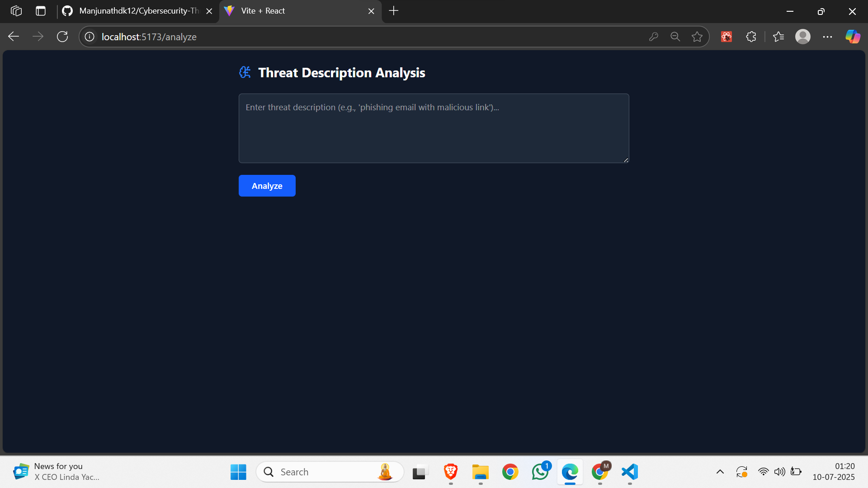868x488 pixels.
Task: Click the taskbar Search box
Action: [330, 472]
